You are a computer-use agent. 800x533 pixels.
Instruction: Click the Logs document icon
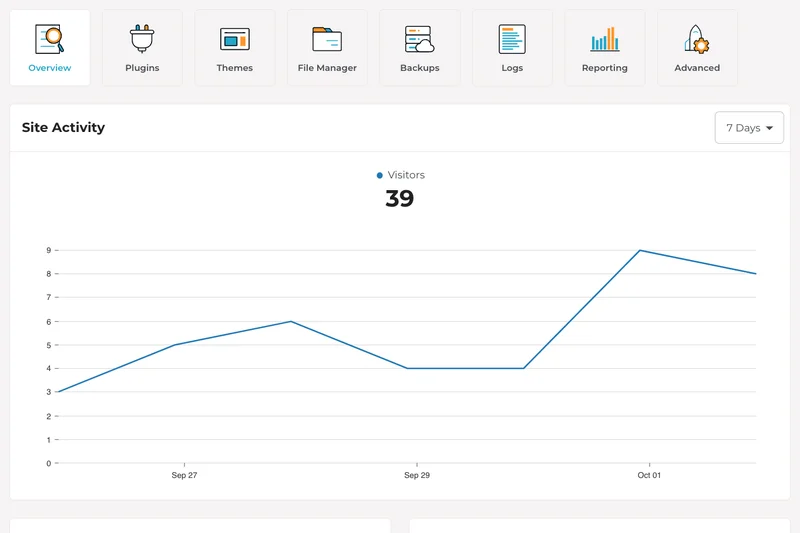pyautogui.click(x=512, y=40)
